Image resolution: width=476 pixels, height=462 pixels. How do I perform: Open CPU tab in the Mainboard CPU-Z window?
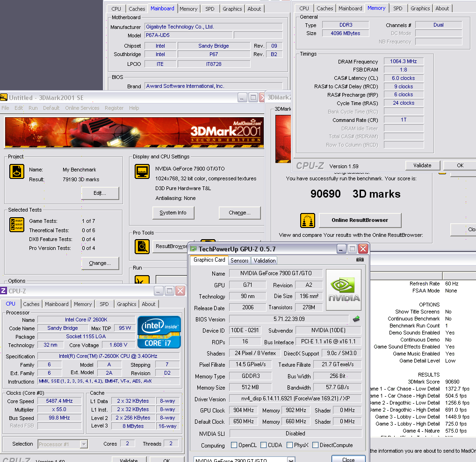(116, 9)
